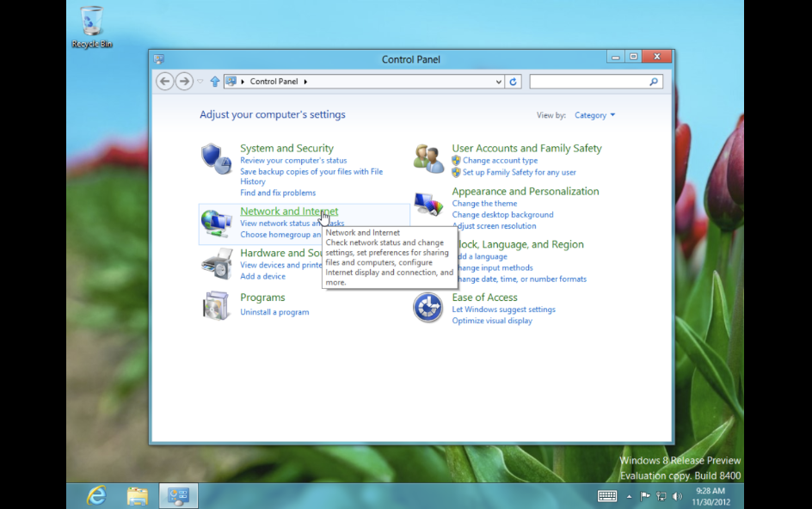Image resolution: width=812 pixels, height=509 pixels.
Task: Refresh the Control Panel view
Action: point(513,82)
